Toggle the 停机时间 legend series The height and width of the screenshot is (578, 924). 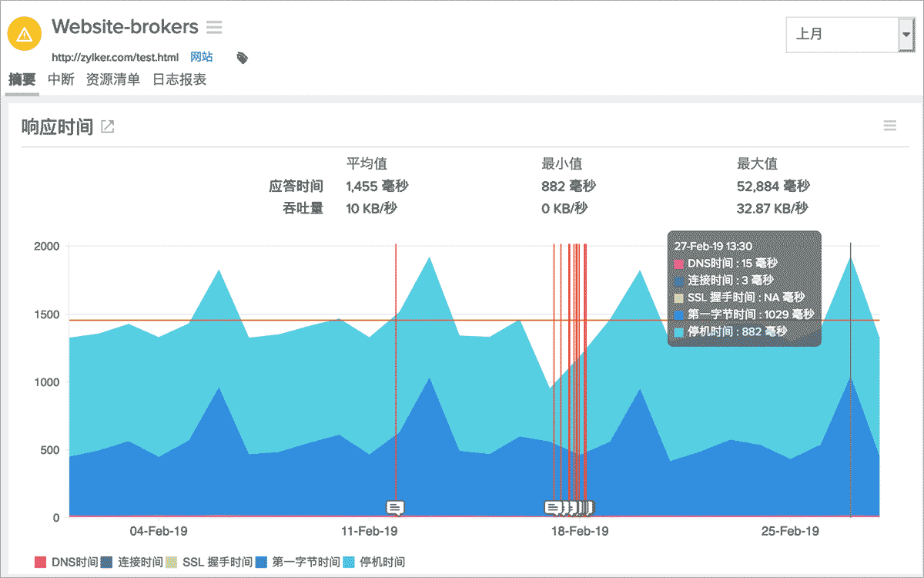pos(374,562)
